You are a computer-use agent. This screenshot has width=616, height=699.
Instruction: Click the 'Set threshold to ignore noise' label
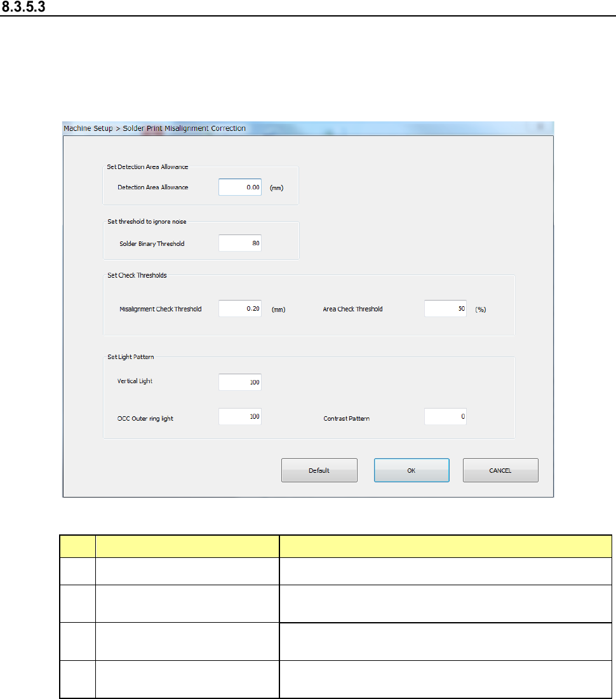[147, 222]
